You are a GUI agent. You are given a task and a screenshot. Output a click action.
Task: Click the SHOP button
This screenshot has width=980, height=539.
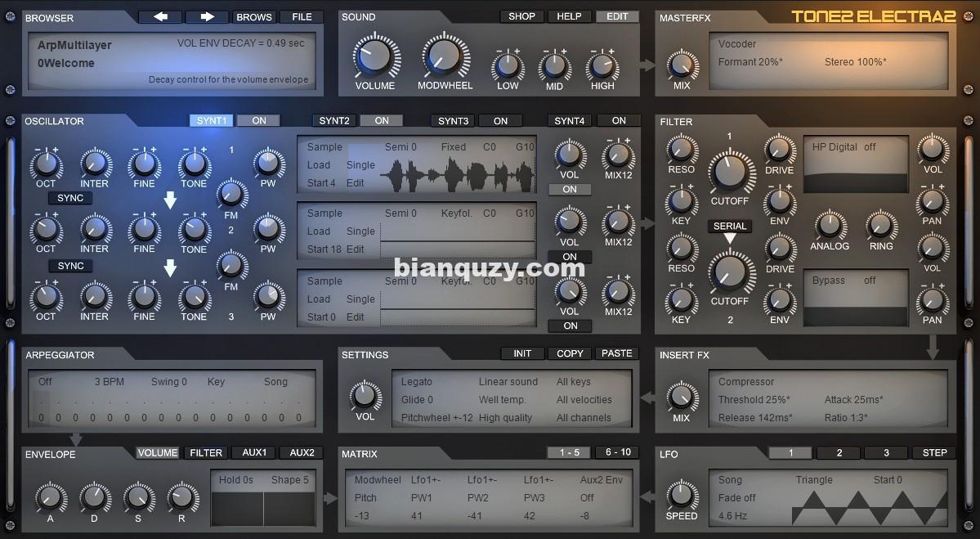point(521,16)
